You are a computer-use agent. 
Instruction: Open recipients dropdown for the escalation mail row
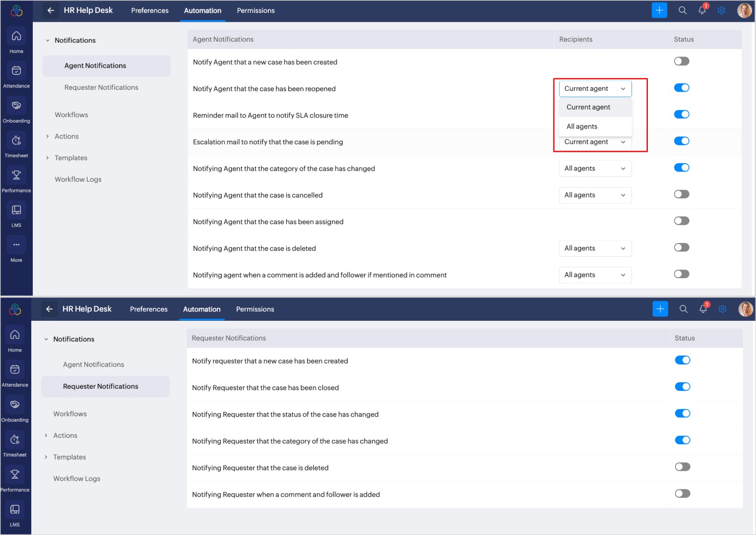click(x=595, y=142)
